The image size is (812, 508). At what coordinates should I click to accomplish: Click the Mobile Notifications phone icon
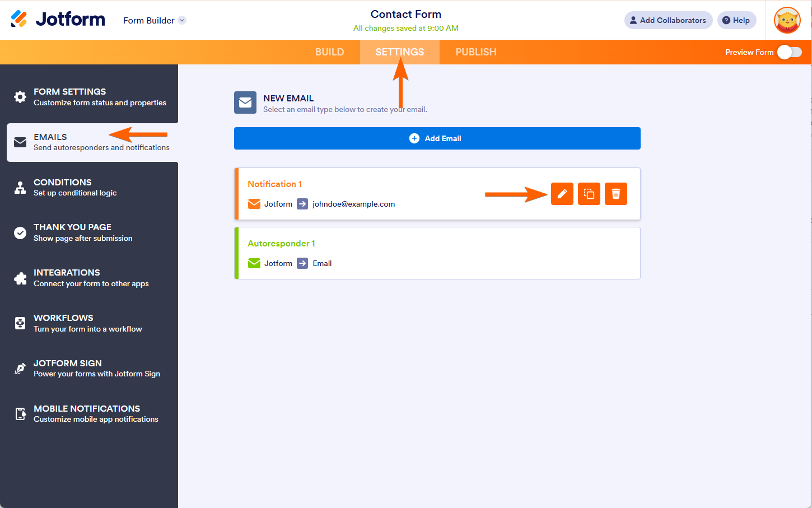tap(20, 414)
